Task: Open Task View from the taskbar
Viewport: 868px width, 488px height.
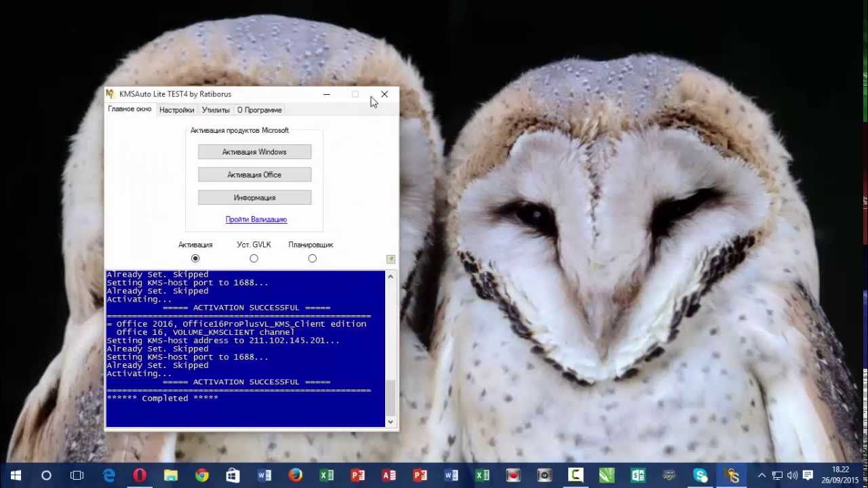Action: click(77, 476)
